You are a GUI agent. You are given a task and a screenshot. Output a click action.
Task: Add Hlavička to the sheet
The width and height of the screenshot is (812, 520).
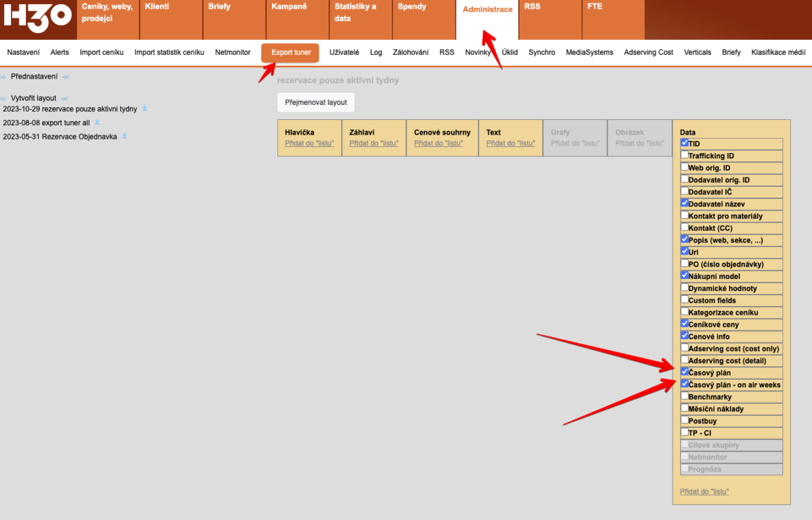309,144
